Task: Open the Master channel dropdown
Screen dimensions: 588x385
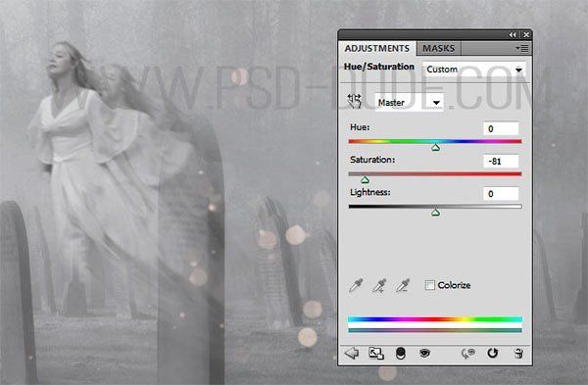Action: 409,102
